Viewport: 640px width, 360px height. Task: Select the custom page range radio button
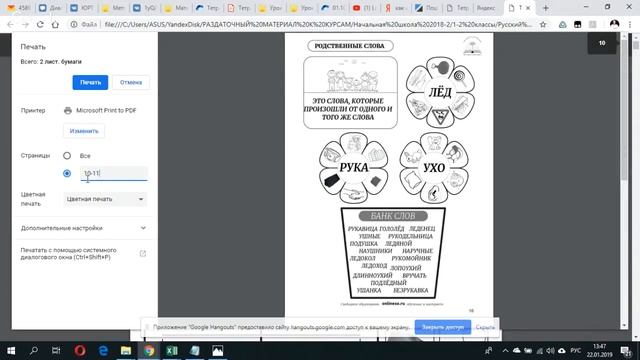(x=67, y=173)
